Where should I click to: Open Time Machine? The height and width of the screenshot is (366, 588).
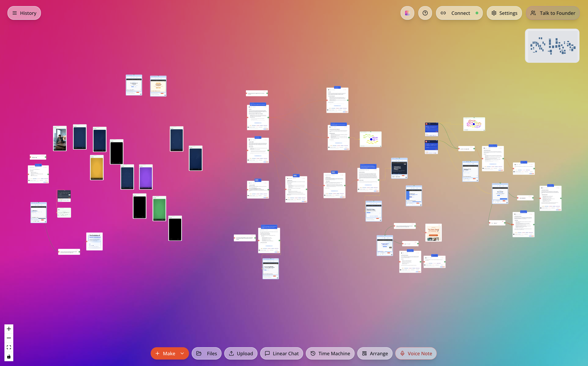(x=330, y=353)
